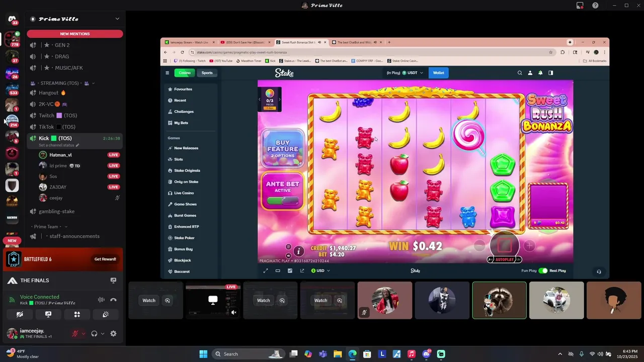
Task: Click Get Reward on Battlefield 6 banner
Action: (105, 259)
